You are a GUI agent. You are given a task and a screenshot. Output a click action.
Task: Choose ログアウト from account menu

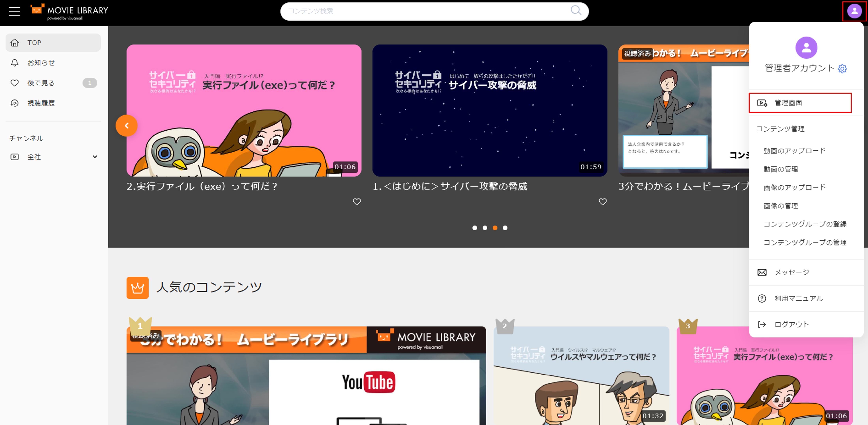point(806,324)
